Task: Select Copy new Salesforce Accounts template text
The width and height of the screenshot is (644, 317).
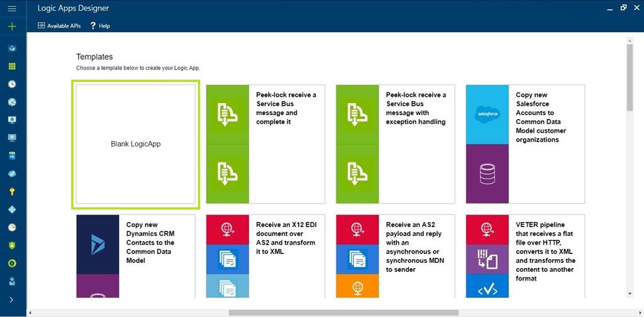Action: [540, 117]
